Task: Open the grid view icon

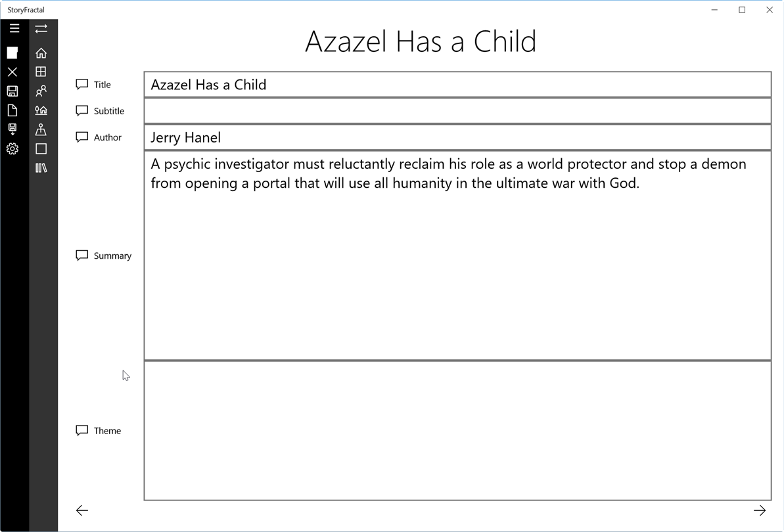Action: [41, 72]
